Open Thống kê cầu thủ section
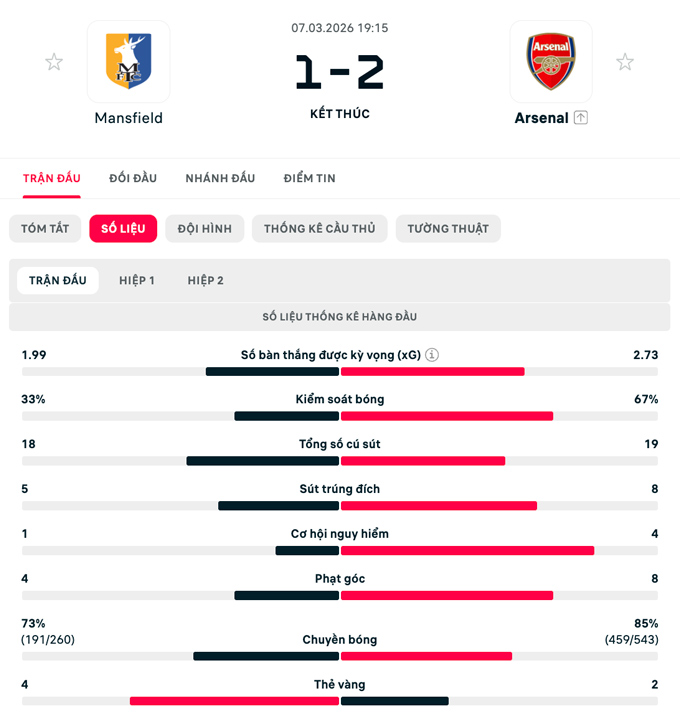The height and width of the screenshot is (725, 680). coord(320,229)
